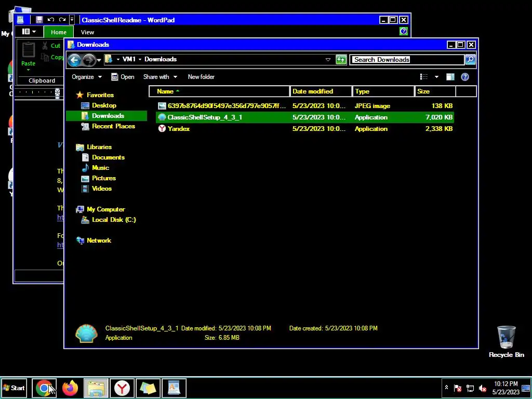Sort by the Size column header
532x399 pixels.
click(x=435, y=91)
